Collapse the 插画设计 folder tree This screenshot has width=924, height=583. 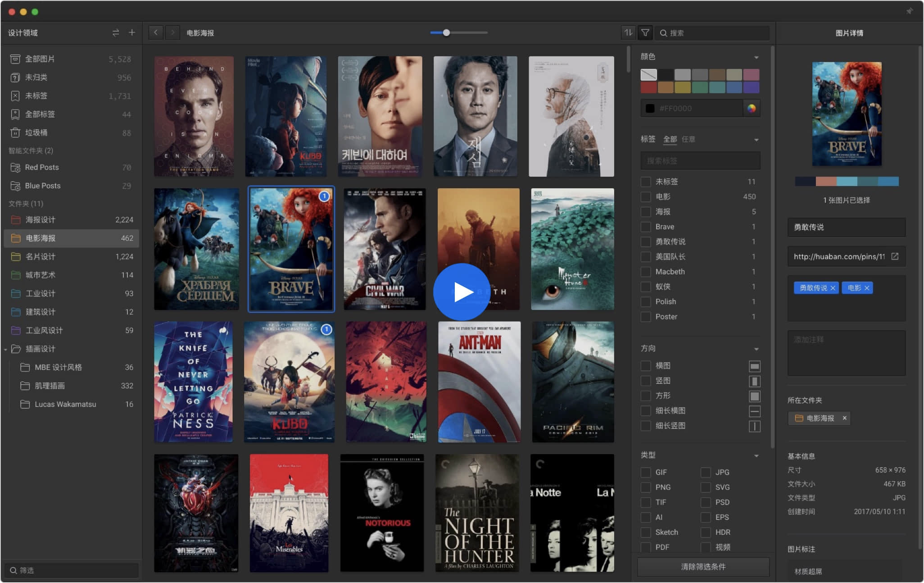(5, 349)
